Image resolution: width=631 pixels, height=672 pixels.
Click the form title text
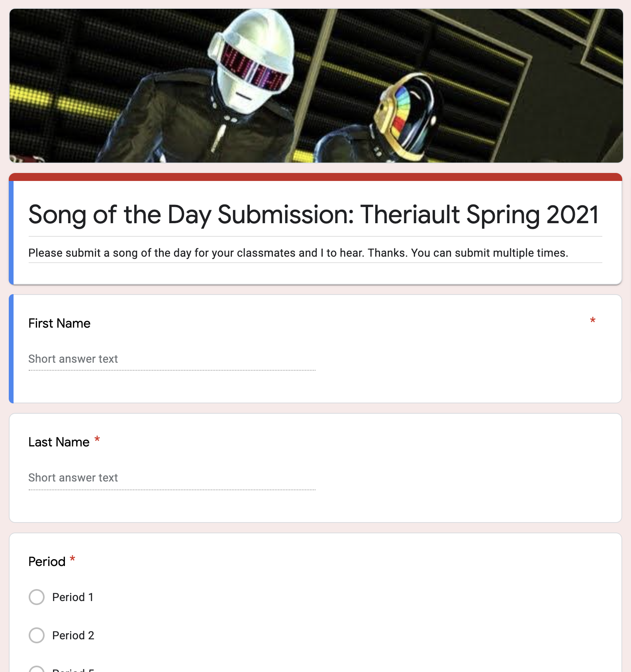(x=313, y=214)
